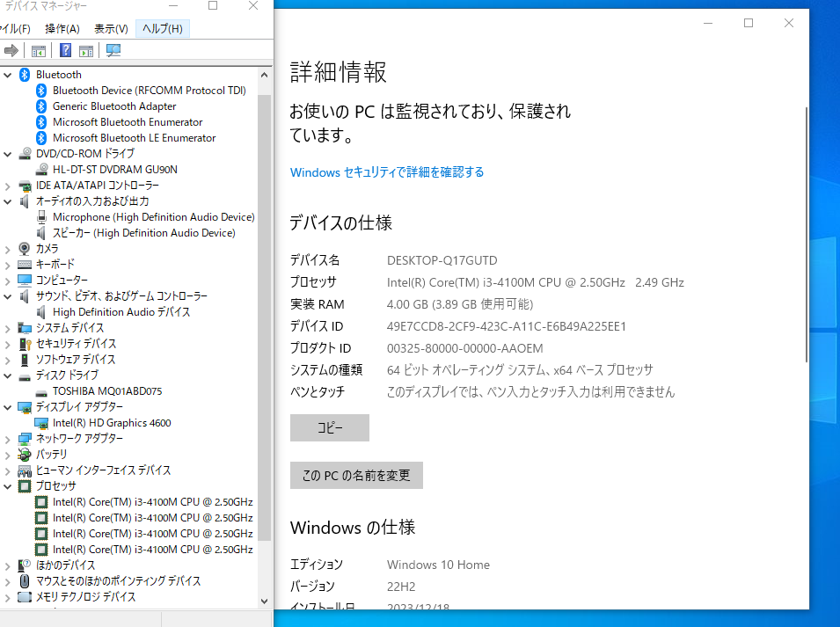Expand the ネットワーク アダプター category
Image resolution: width=840 pixels, height=627 pixels.
8,440
